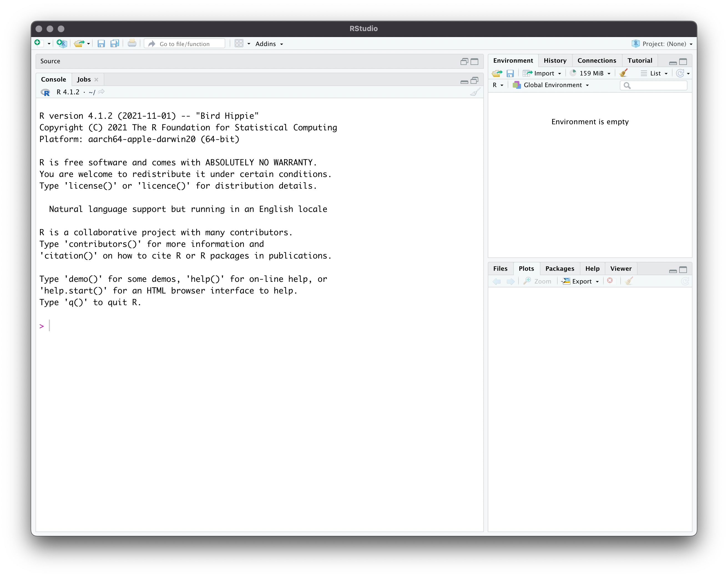Restore the Source pane
728x577 pixels.
point(464,62)
